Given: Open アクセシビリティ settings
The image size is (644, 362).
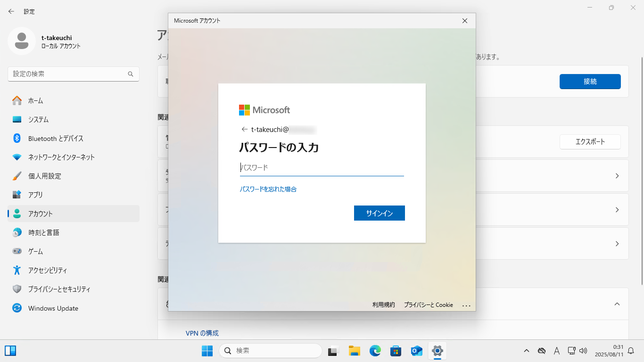Looking at the screenshot, I should (74, 270).
